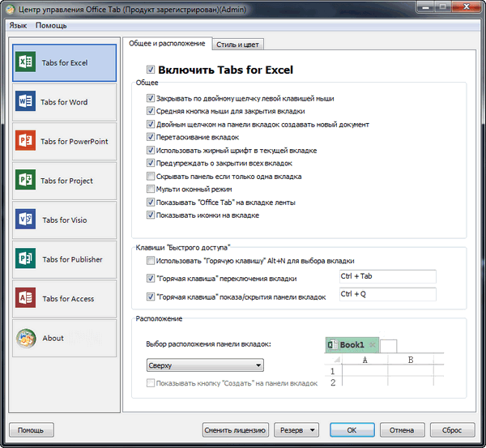Viewport: 486px width, 448px height.
Task: Click the Ctrl + Tab hotkey field
Action: [x=387, y=276]
